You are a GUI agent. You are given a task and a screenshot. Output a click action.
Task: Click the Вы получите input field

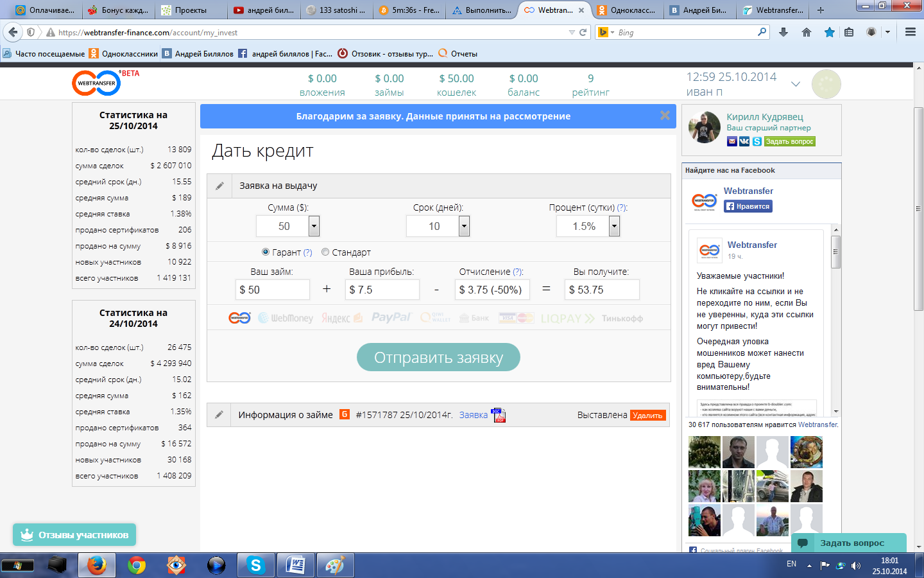[x=602, y=290]
